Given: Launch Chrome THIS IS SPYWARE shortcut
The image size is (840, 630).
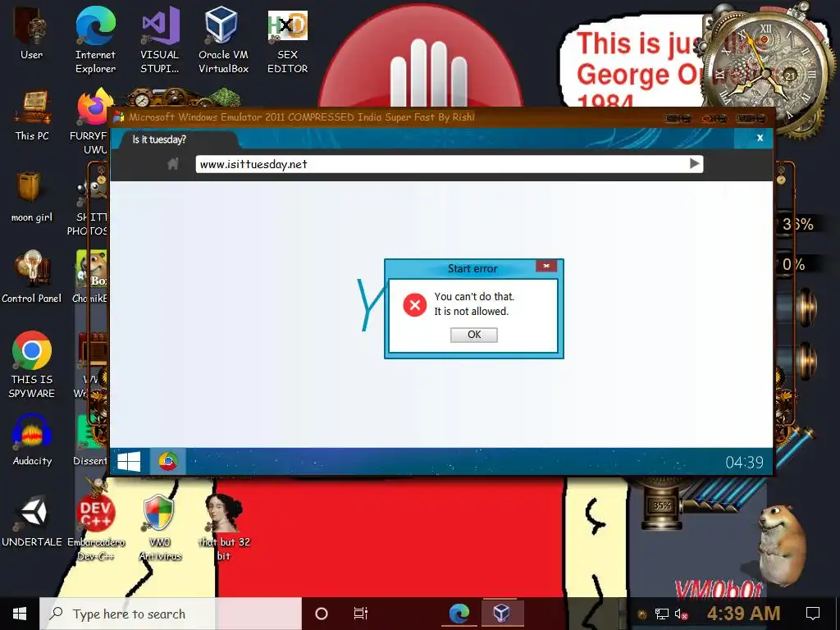Looking at the screenshot, I should point(32,364).
